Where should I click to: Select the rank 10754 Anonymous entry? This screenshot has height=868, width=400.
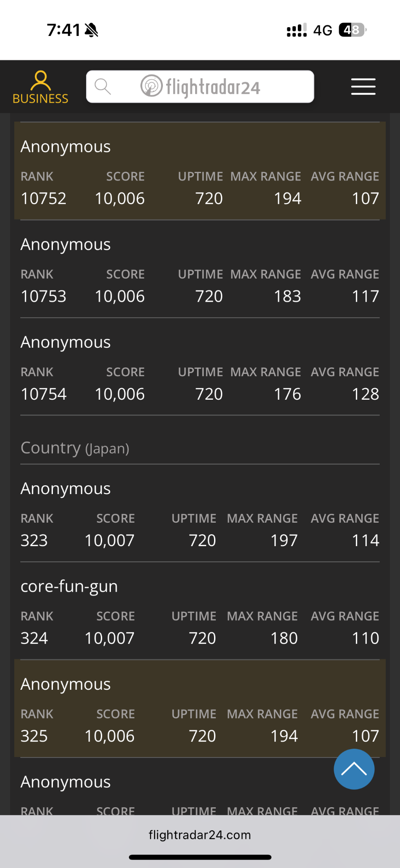(x=200, y=367)
